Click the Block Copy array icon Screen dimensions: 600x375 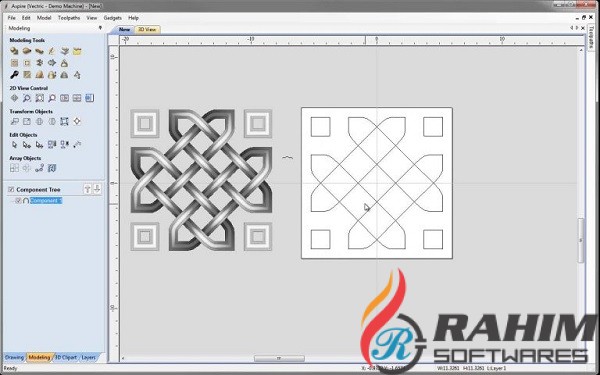pyautogui.click(x=14, y=168)
